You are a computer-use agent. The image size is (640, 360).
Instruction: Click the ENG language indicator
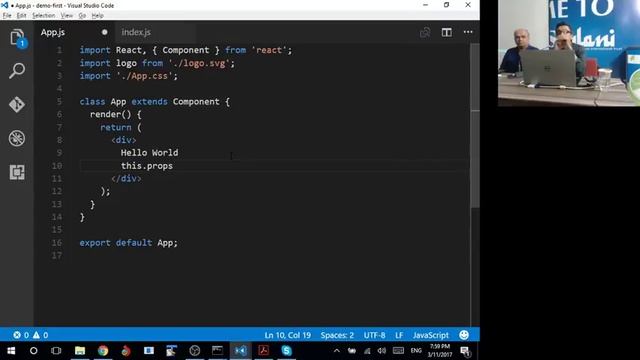(416, 351)
